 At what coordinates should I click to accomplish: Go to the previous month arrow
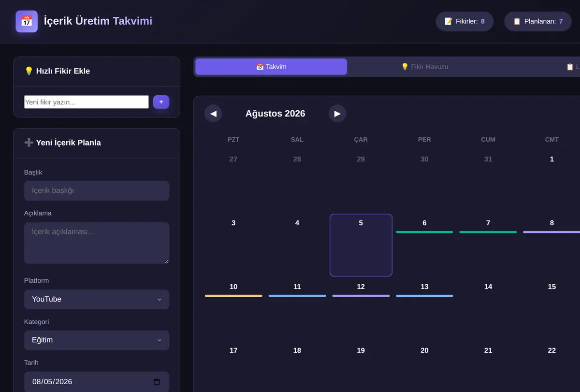click(x=213, y=114)
